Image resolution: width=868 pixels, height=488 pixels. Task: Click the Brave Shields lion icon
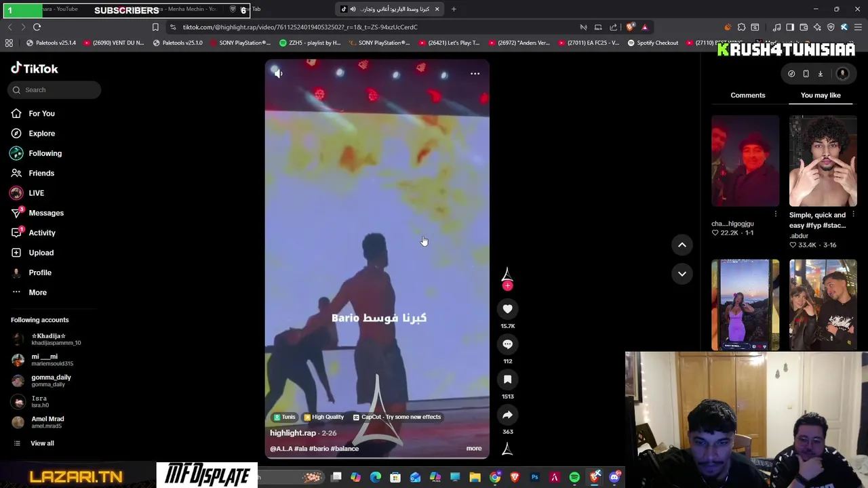[x=630, y=27]
